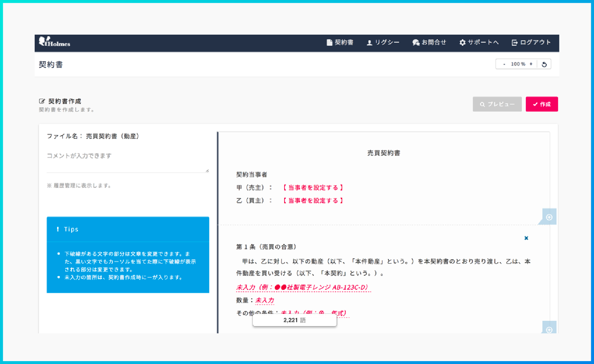
Task: Set the 甲（売主）party link
Action: 313,188
